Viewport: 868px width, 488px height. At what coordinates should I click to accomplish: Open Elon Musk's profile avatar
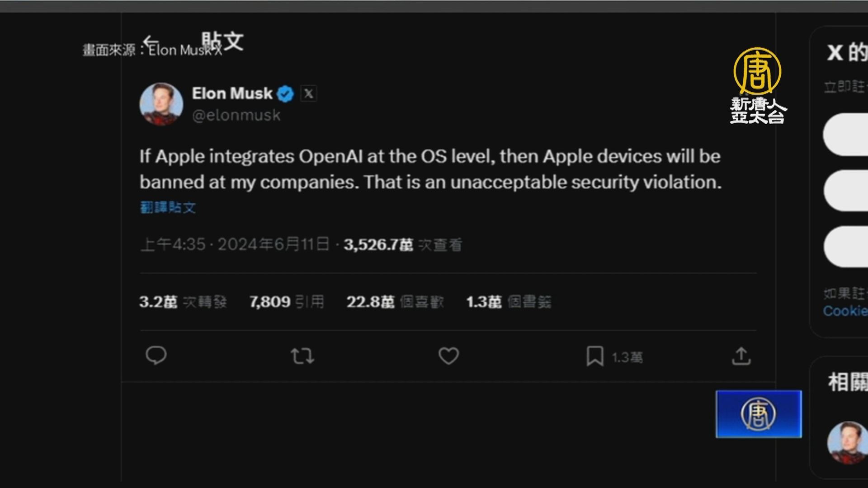point(161,104)
